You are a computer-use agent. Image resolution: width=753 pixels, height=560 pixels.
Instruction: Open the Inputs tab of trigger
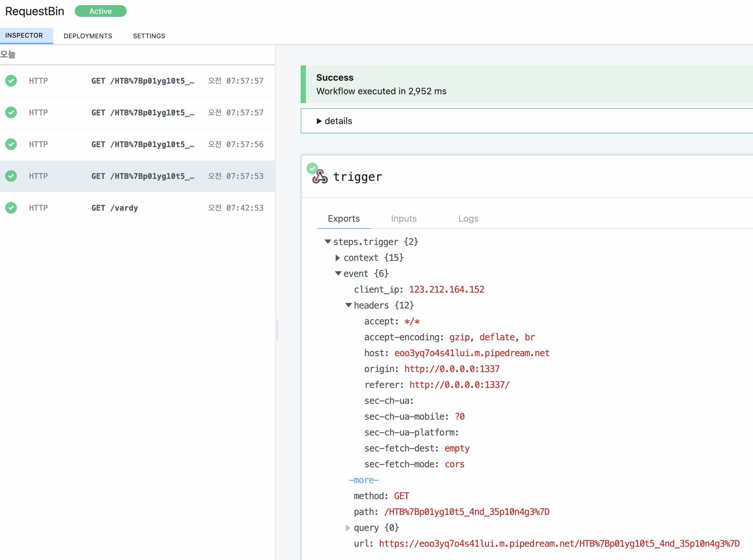click(x=404, y=219)
